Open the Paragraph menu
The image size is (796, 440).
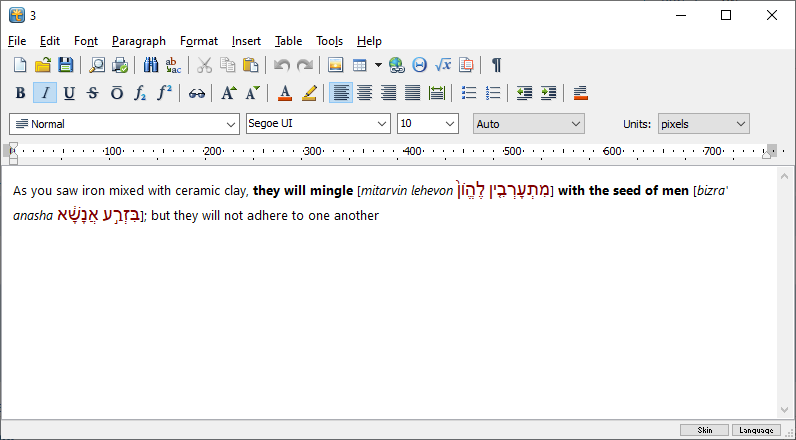(x=139, y=41)
